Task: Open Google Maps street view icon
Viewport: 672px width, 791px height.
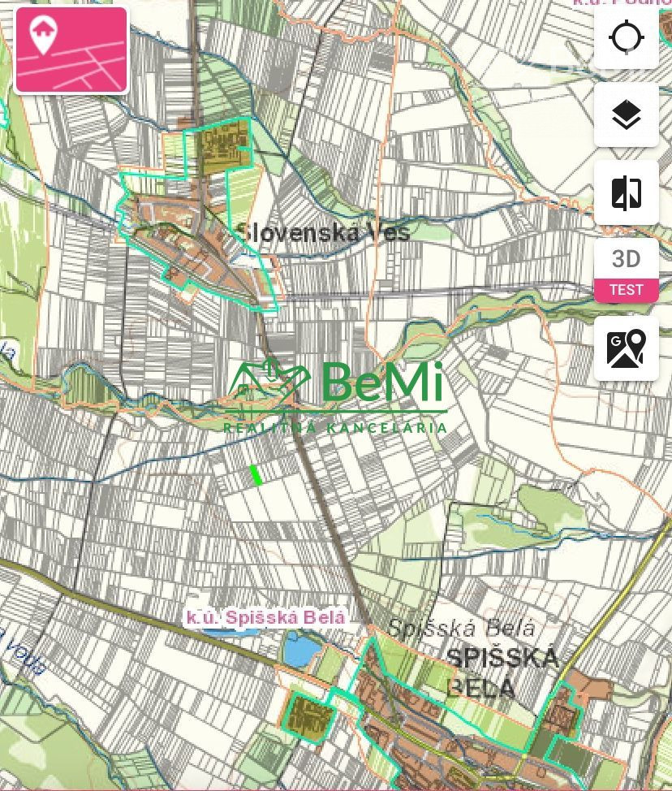Action: pyautogui.click(x=626, y=348)
